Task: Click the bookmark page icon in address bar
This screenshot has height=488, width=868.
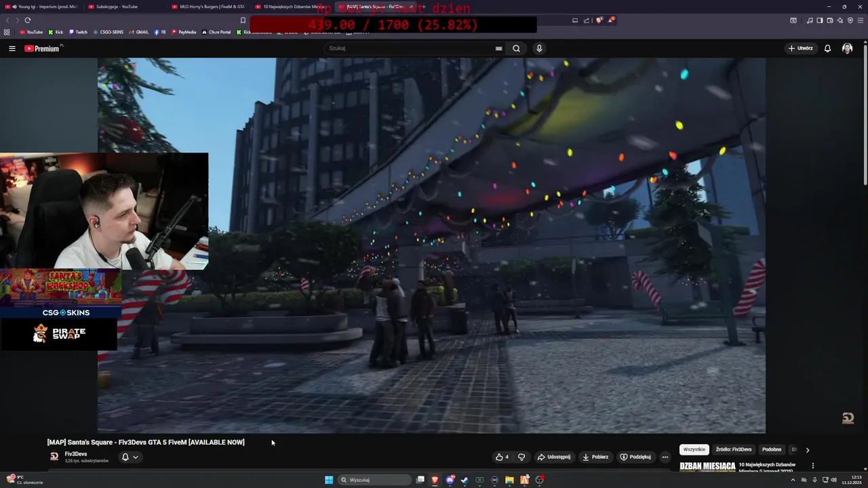Action: tap(243, 20)
